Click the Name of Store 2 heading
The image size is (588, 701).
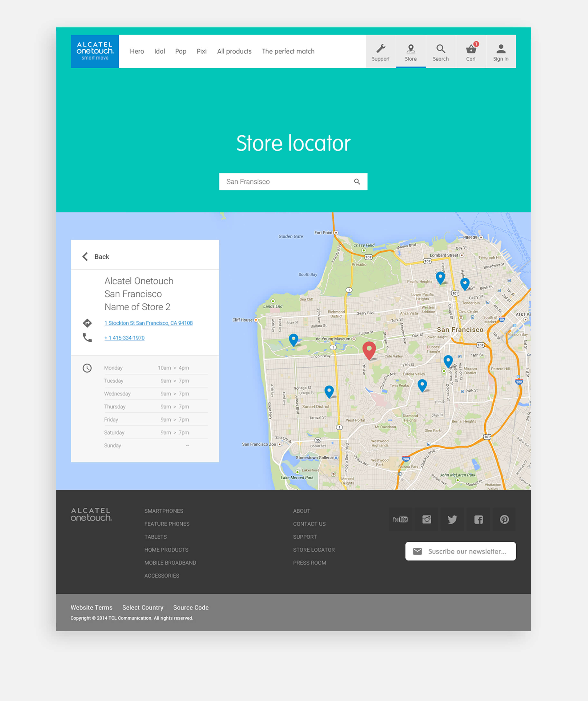pos(137,307)
